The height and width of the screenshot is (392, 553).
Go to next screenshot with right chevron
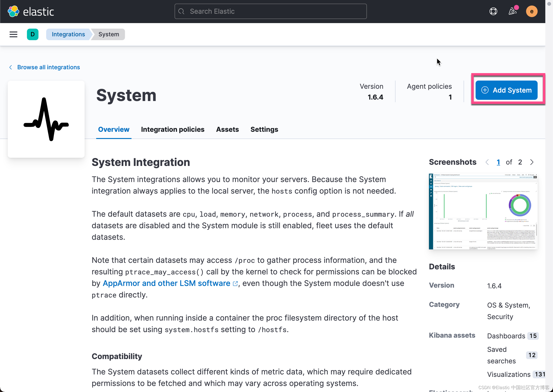pos(532,162)
